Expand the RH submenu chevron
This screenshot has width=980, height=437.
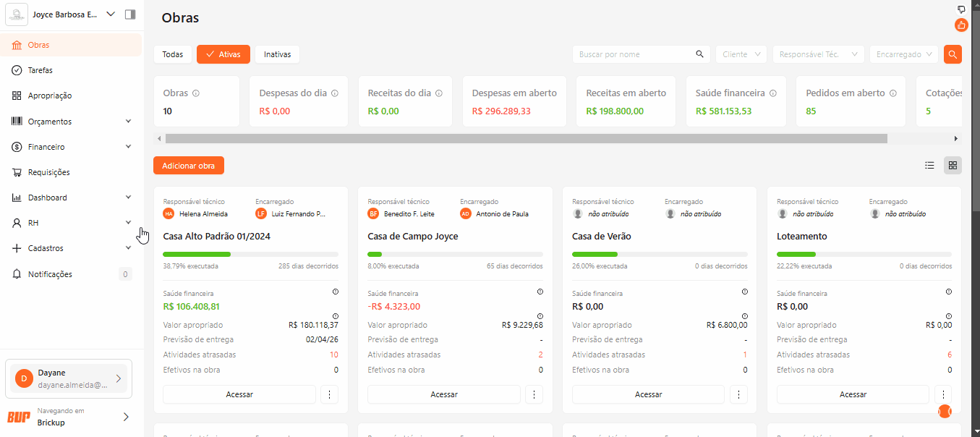128,223
